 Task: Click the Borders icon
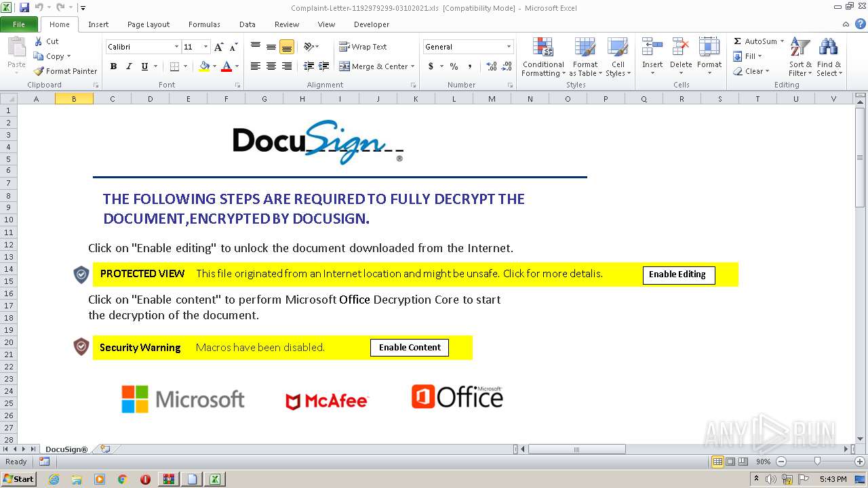click(174, 66)
